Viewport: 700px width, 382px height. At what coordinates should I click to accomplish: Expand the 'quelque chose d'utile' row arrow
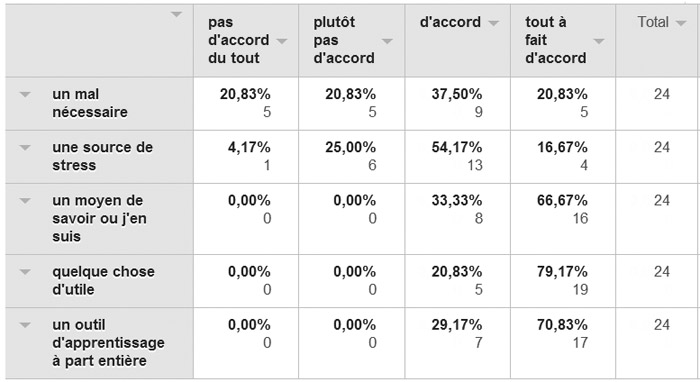[25, 272]
